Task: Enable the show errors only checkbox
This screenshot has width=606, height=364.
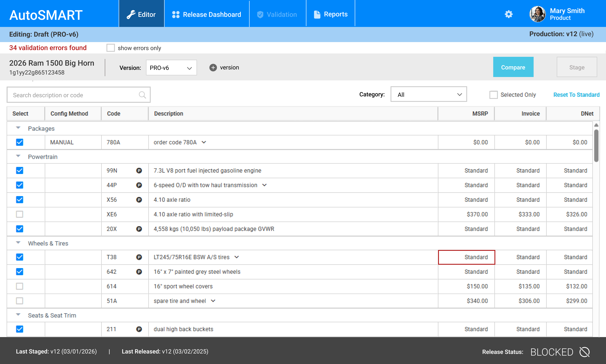Action: [111, 48]
